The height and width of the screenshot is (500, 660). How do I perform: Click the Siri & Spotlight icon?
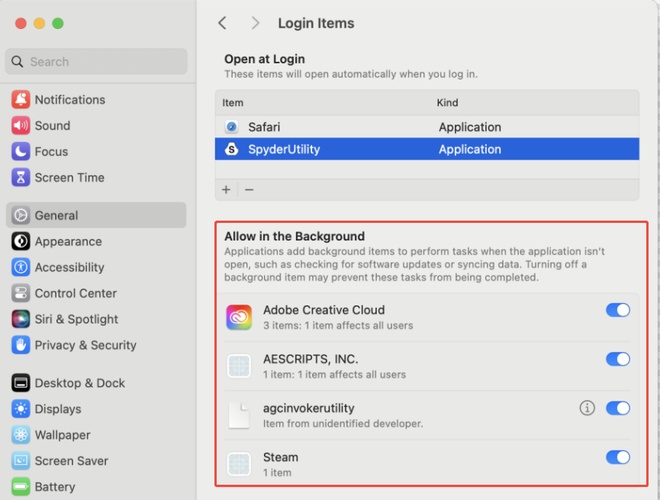21,319
